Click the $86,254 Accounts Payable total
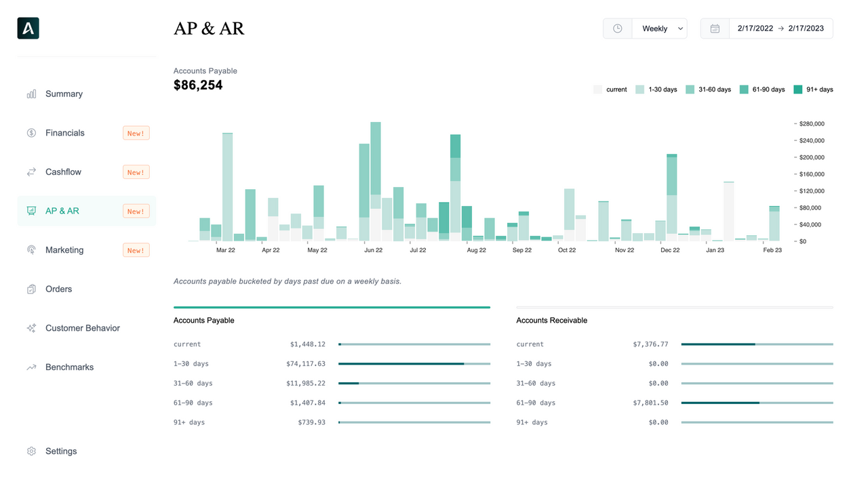The width and height of the screenshot is (868, 488). tap(198, 85)
